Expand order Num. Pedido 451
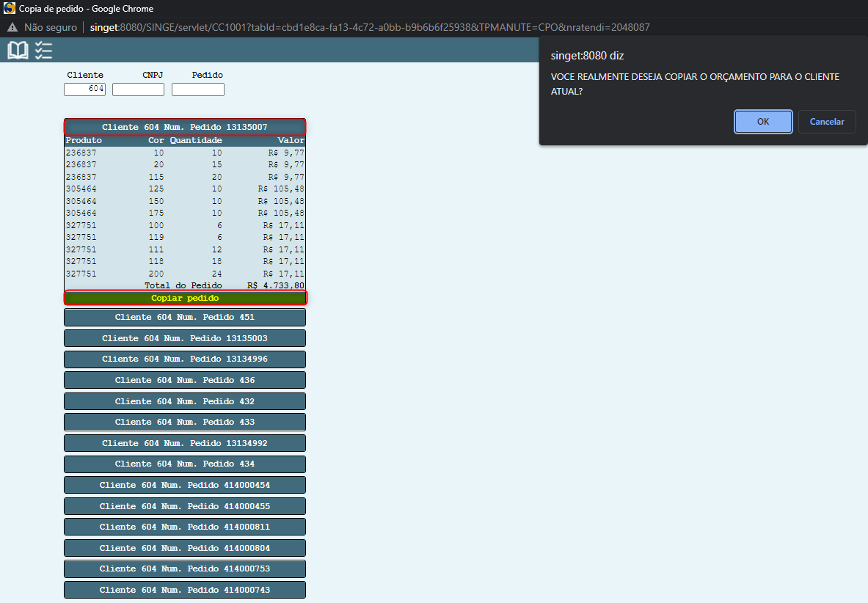The height and width of the screenshot is (603, 868). (185, 318)
